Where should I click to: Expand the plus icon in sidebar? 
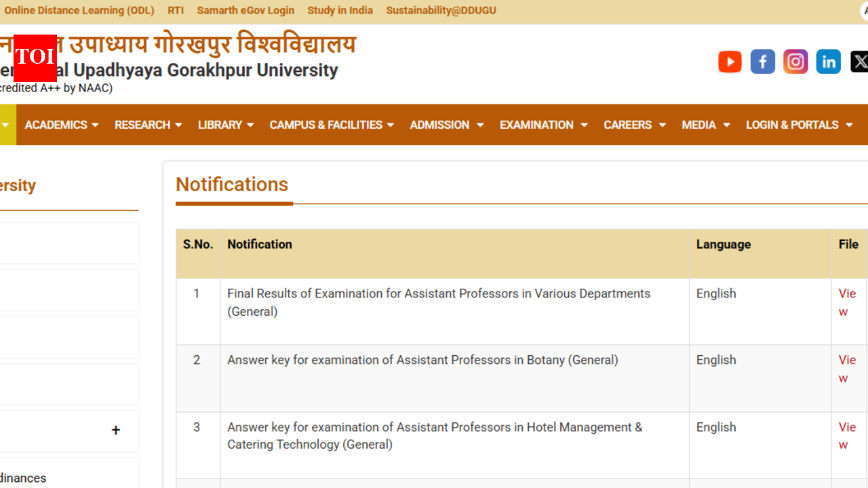click(116, 430)
